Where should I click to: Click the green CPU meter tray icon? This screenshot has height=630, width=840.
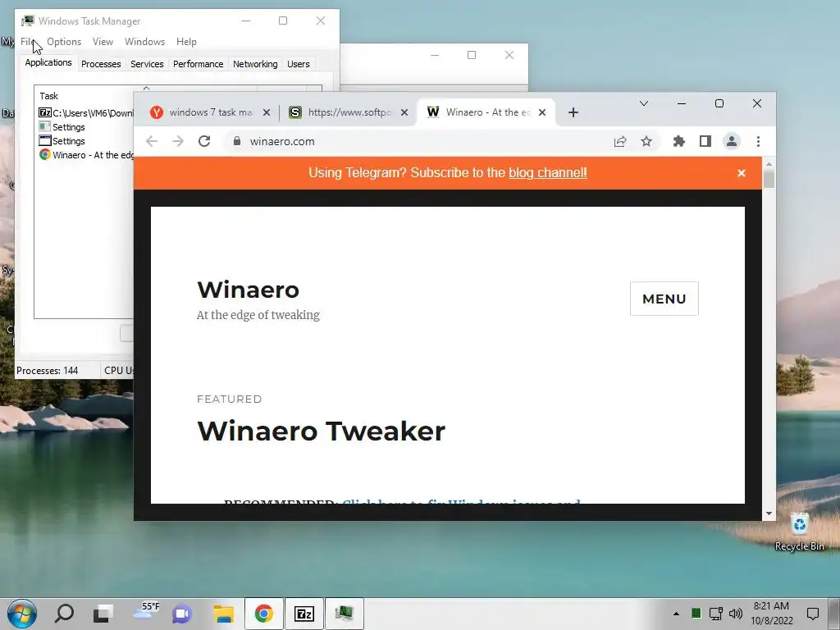[x=696, y=614]
